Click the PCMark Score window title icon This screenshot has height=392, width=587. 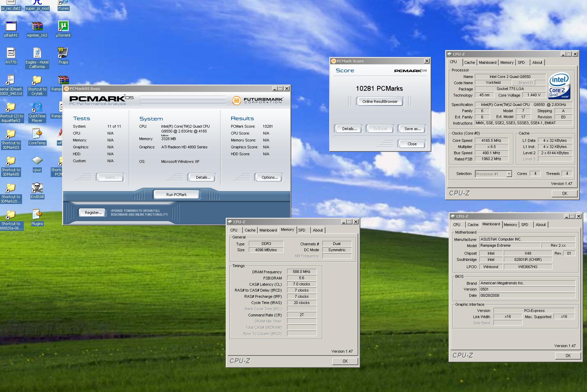[333, 61]
